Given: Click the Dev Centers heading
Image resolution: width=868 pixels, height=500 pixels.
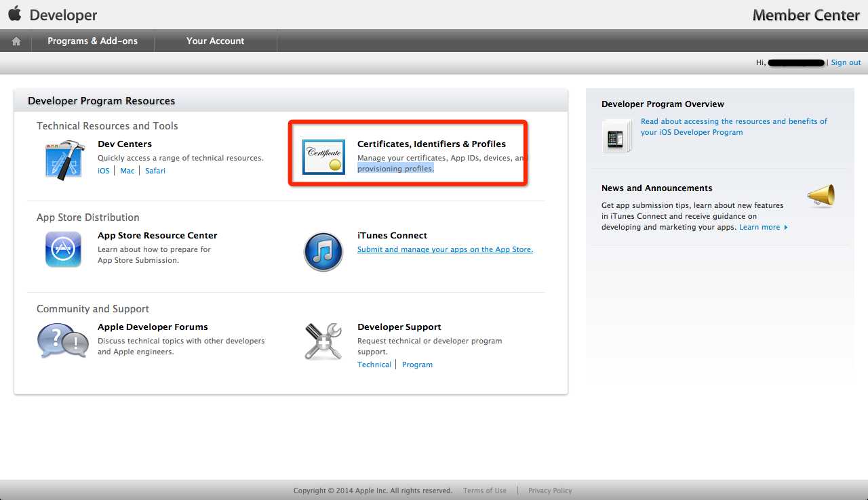Looking at the screenshot, I should click(x=125, y=144).
